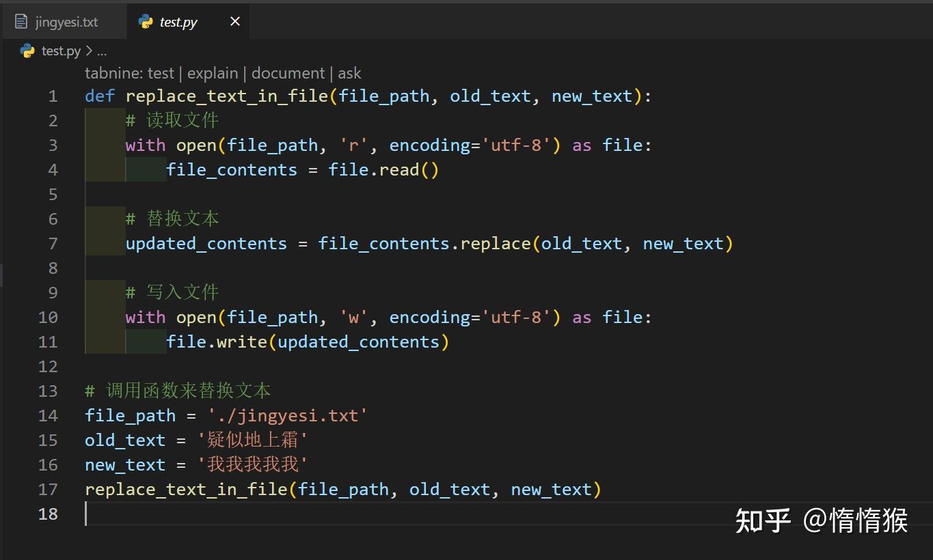This screenshot has width=933, height=560.
Task: Click the Python icon on the test.py tab
Action: pos(145,21)
